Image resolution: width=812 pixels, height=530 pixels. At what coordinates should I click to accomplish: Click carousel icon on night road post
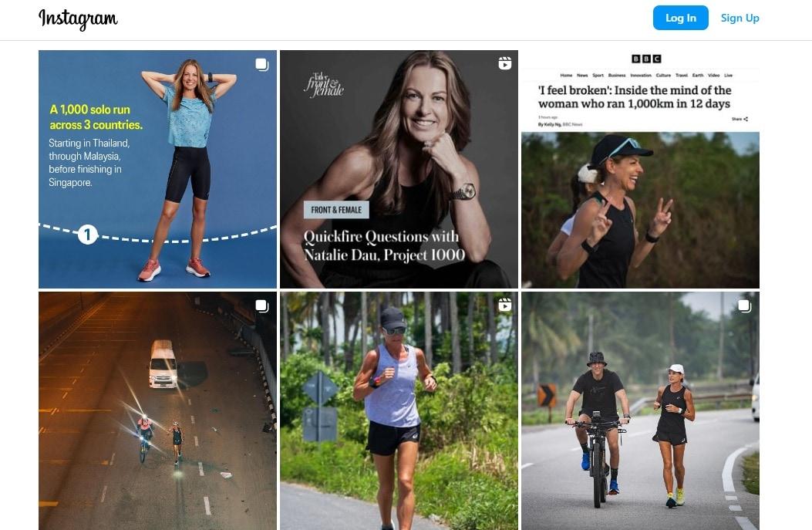tap(262, 306)
